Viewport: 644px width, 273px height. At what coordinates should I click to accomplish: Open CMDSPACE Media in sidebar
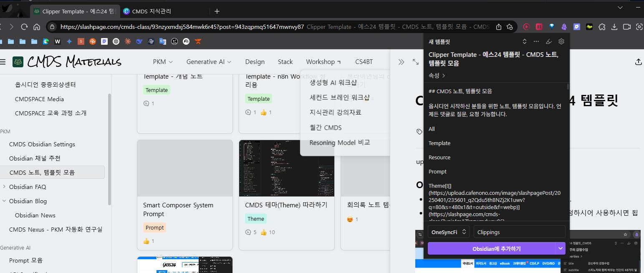point(39,99)
